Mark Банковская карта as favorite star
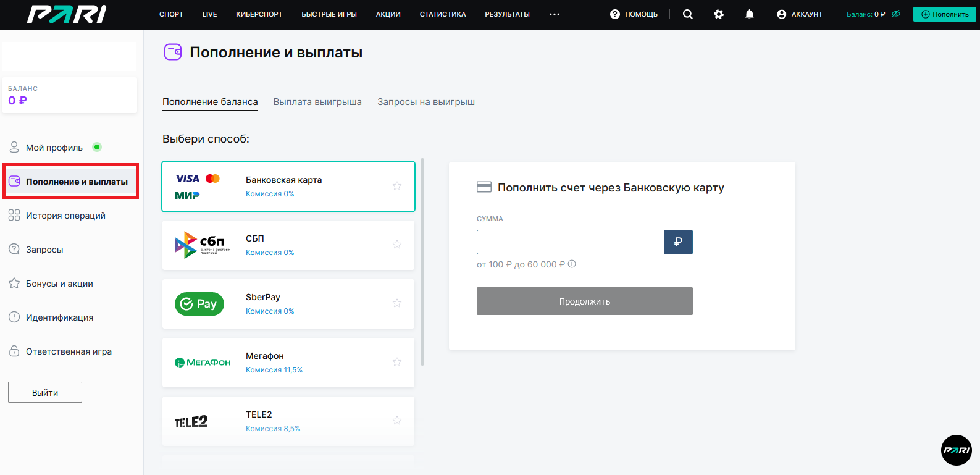Image resolution: width=980 pixels, height=475 pixels. tap(397, 186)
